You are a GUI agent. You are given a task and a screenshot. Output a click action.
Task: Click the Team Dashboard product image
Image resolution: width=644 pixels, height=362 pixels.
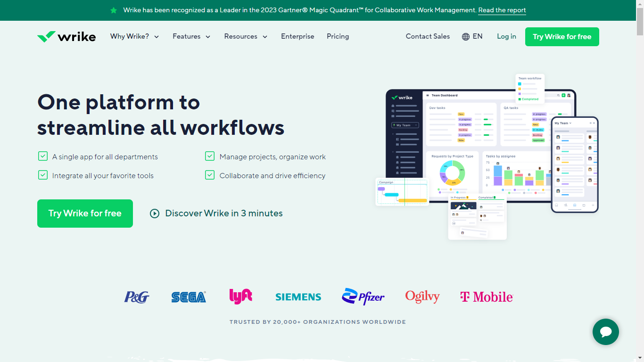[481, 146]
